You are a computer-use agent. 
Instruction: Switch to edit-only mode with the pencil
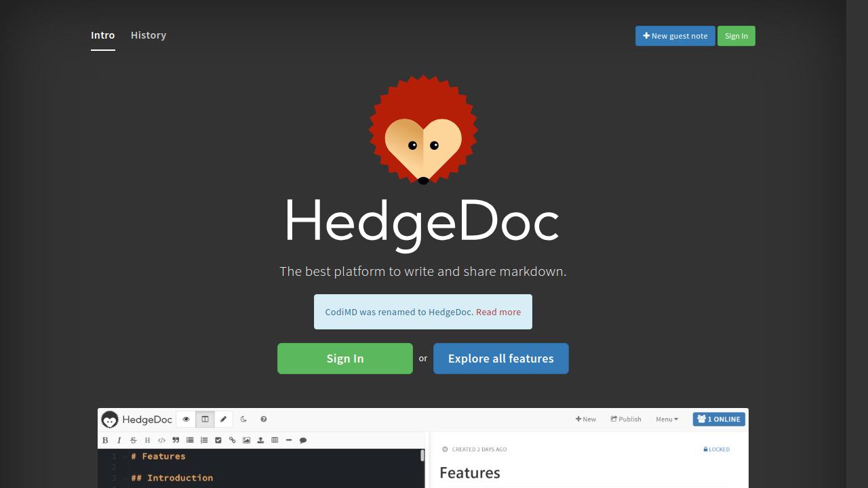(x=224, y=419)
